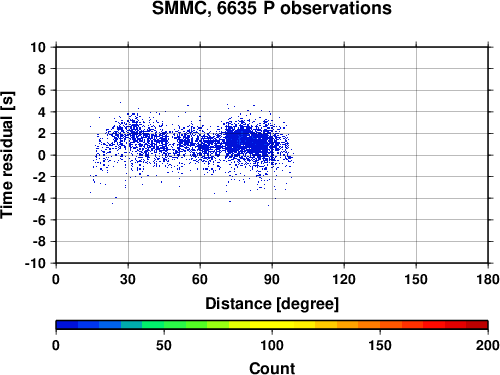Click the 'Time residual [s]' y-axis label
The height and width of the screenshot is (375, 500).
(x=8, y=155)
